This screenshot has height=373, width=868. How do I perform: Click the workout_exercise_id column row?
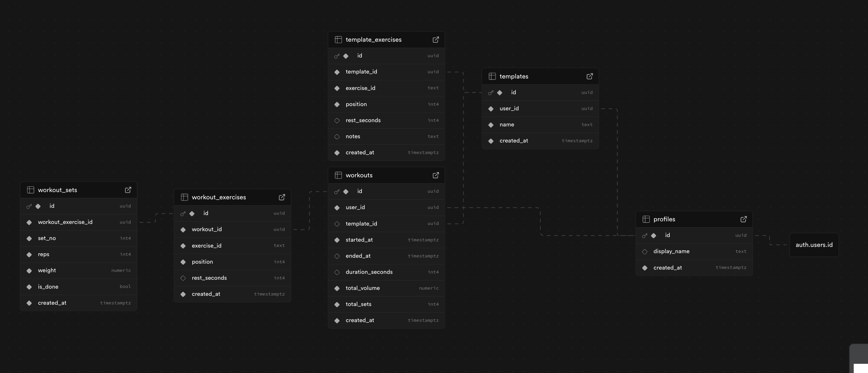pyautogui.click(x=78, y=222)
